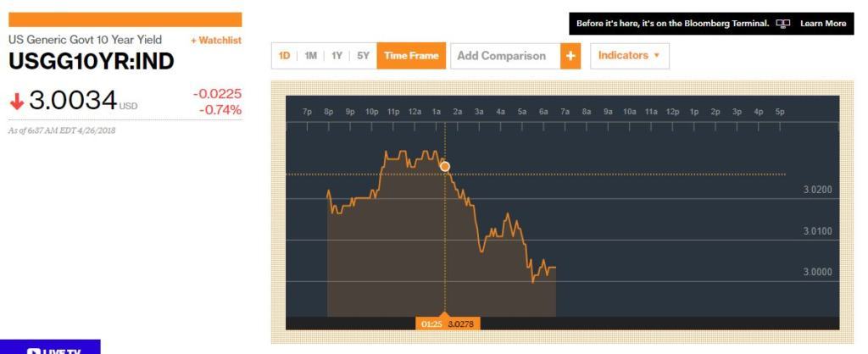Click the orange plus comparison button
Image resolution: width=868 pixels, height=354 pixels.
[570, 56]
